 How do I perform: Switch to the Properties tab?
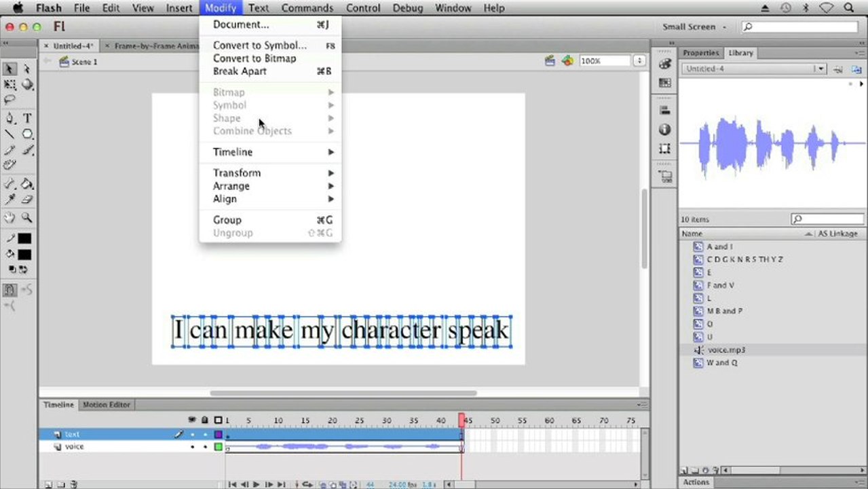(x=700, y=53)
